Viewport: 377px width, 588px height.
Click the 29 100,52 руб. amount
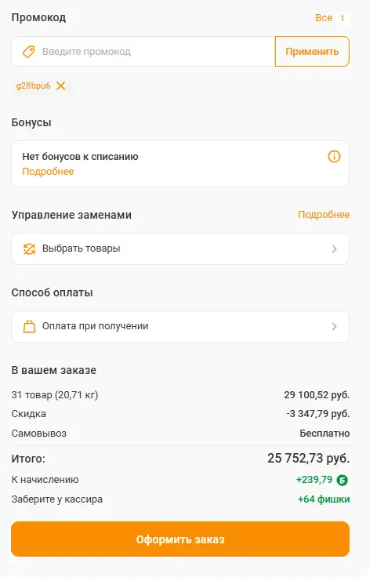317,395
